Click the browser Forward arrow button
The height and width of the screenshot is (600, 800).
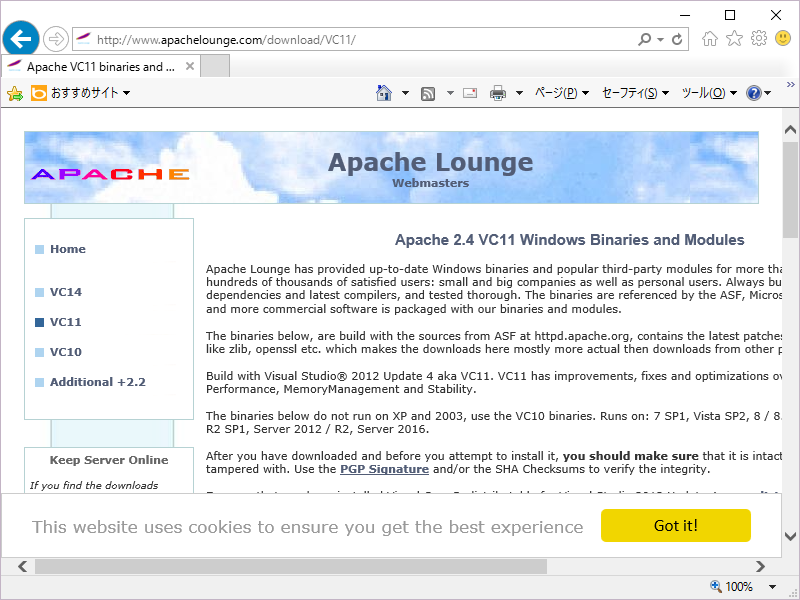tap(56, 39)
